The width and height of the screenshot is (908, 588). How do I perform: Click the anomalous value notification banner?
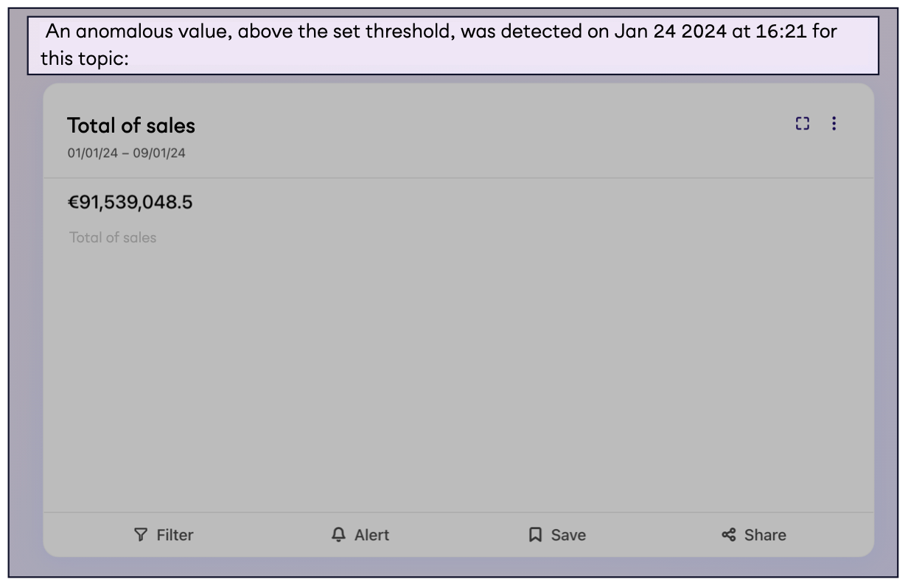point(453,46)
